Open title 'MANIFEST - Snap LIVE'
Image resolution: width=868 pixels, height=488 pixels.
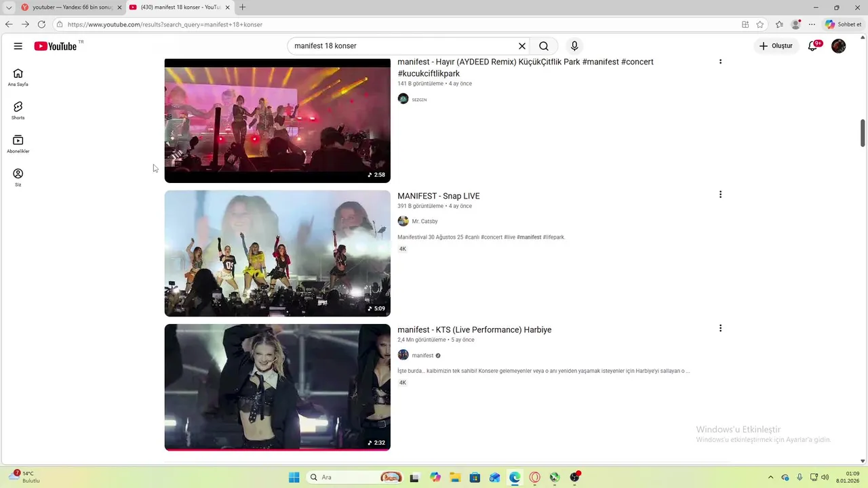pyautogui.click(x=438, y=196)
